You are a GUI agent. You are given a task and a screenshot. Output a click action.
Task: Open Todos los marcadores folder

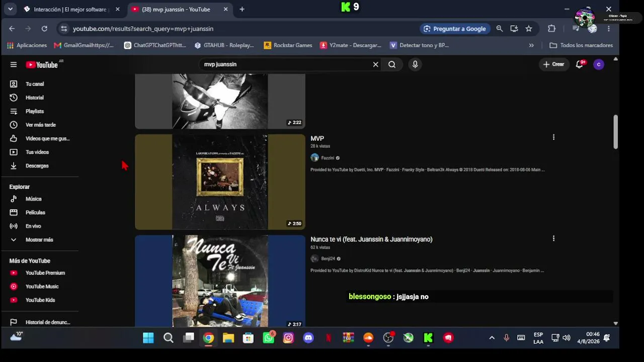coord(581,45)
